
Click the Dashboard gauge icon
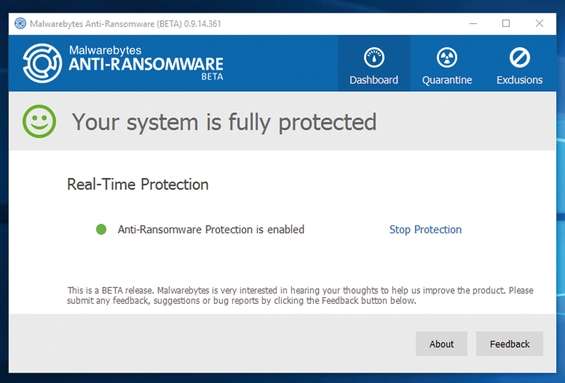coord(374,58)
